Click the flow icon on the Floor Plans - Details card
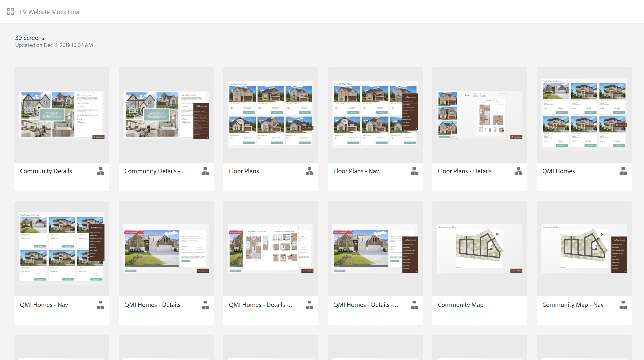This screenshot has height=360, width=644. (518, 171)
